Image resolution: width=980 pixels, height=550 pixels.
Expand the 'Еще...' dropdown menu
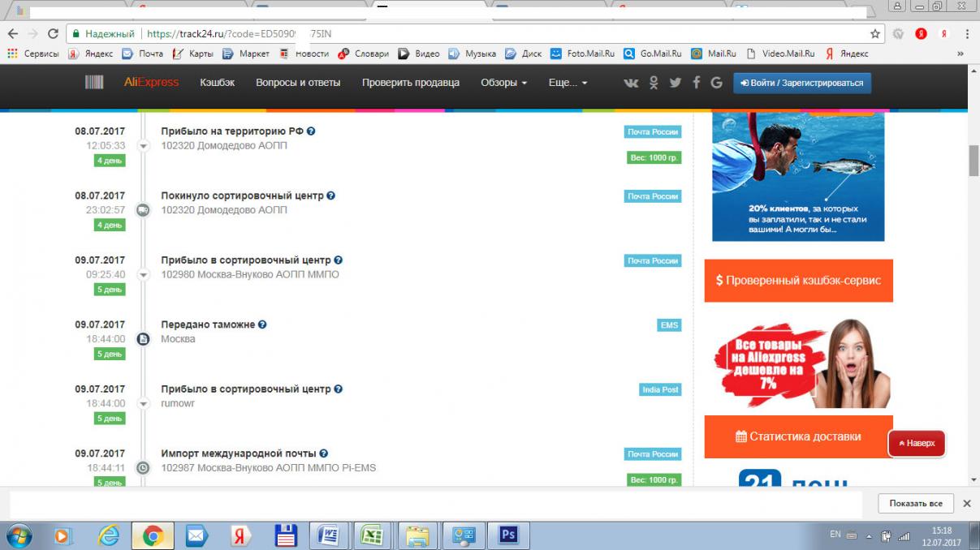click(568, 83)
